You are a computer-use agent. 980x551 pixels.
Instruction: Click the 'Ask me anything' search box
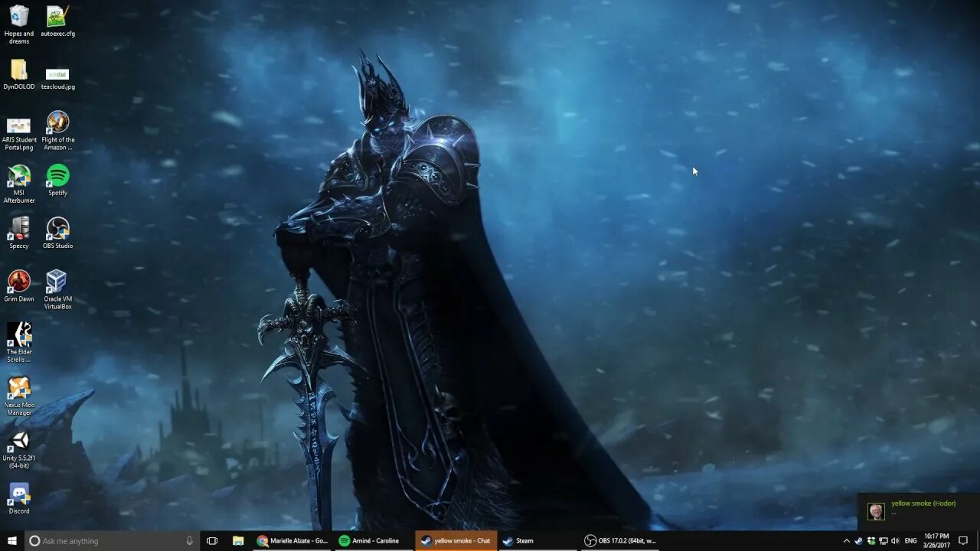click(x=112, y=541)
